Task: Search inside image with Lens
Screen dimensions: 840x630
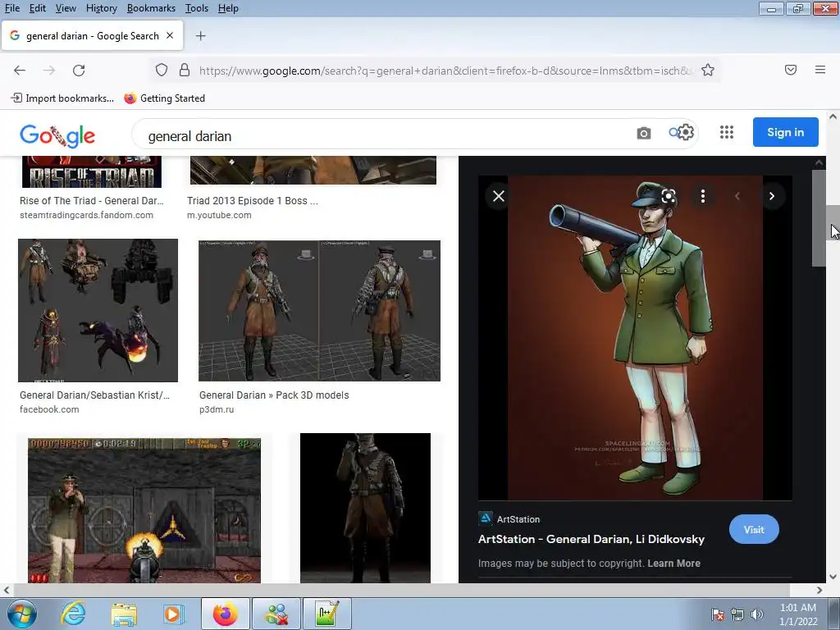Action: click(x=669, y=196)
